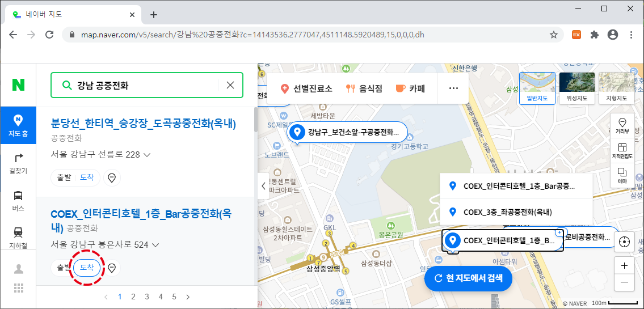Open the orange EX extension icon

(576, 35)
